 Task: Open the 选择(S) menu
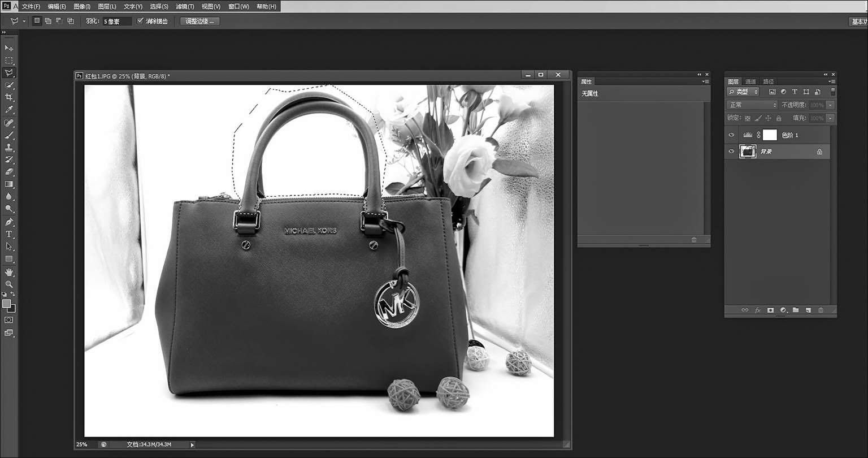[159, 7]
